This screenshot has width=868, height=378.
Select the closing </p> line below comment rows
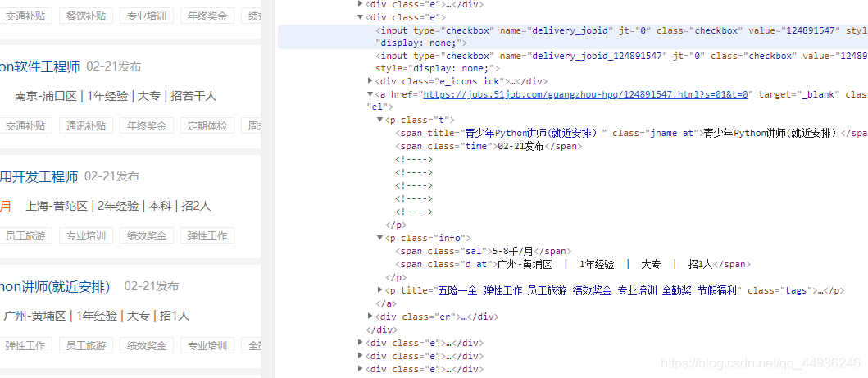396,225
